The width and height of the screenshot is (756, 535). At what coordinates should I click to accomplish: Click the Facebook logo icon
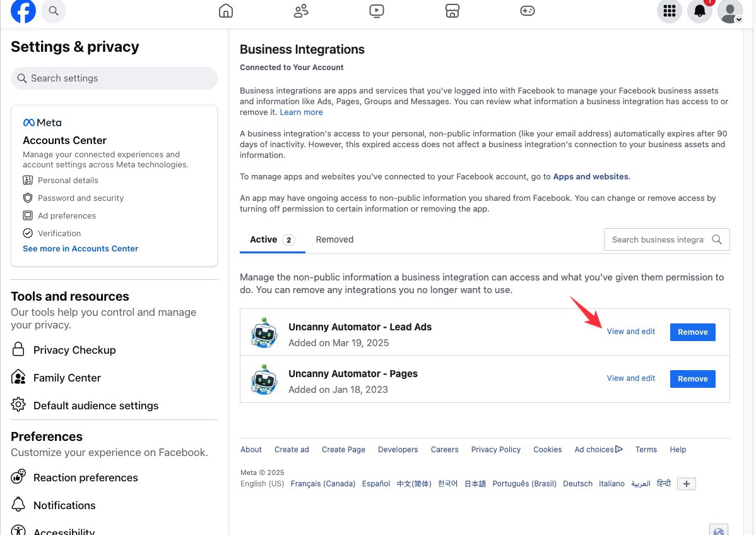[x=23, y=11]
